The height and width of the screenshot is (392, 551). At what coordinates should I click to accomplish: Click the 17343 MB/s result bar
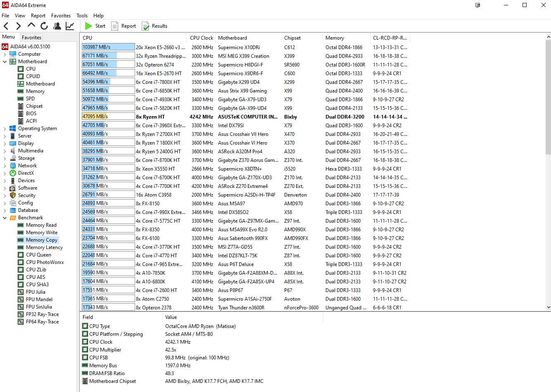[108, 307]
